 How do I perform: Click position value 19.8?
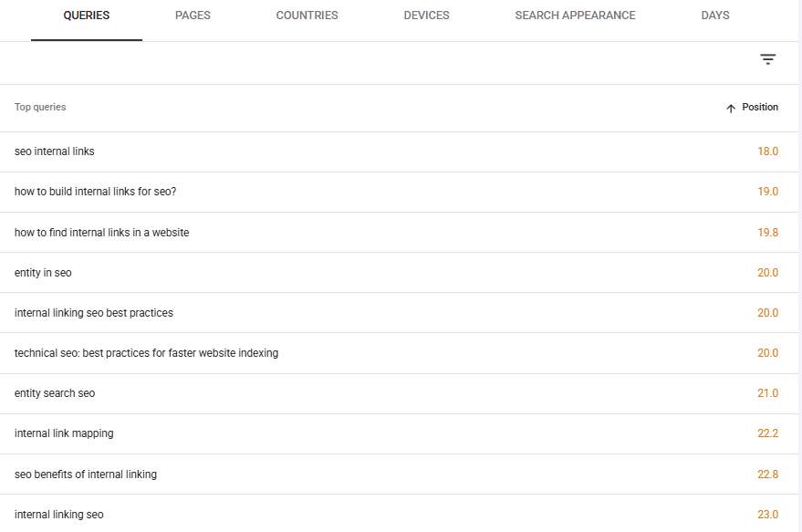[767, 233]
